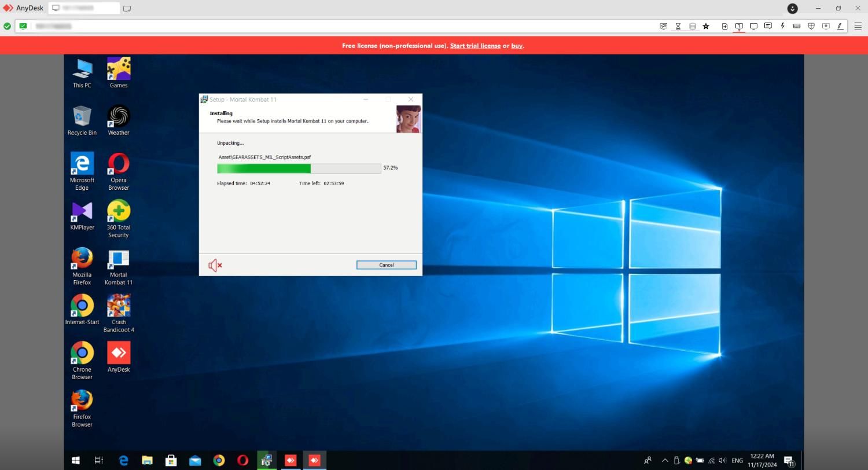Expand hidden system tray icons chevron

pos(665,461)
